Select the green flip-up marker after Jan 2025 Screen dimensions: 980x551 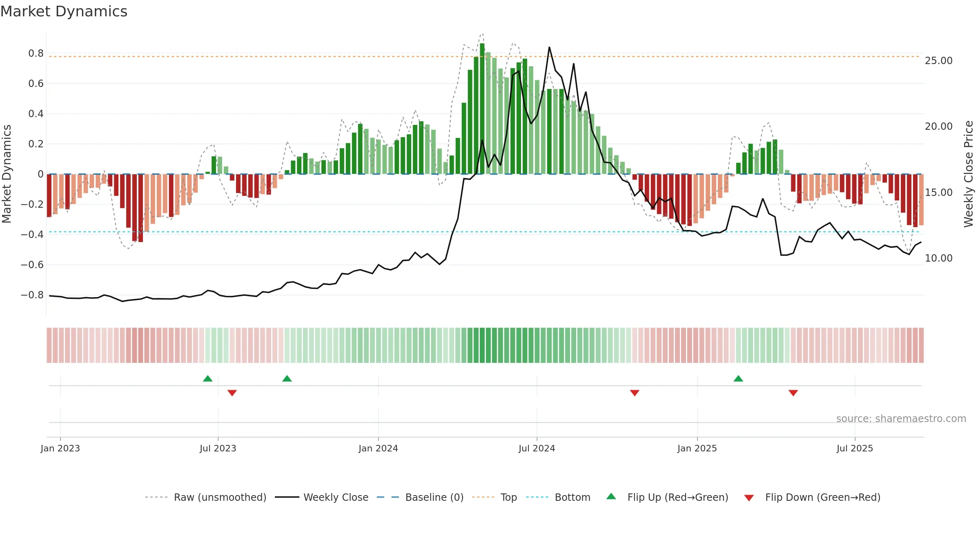[x=738, y=378]
